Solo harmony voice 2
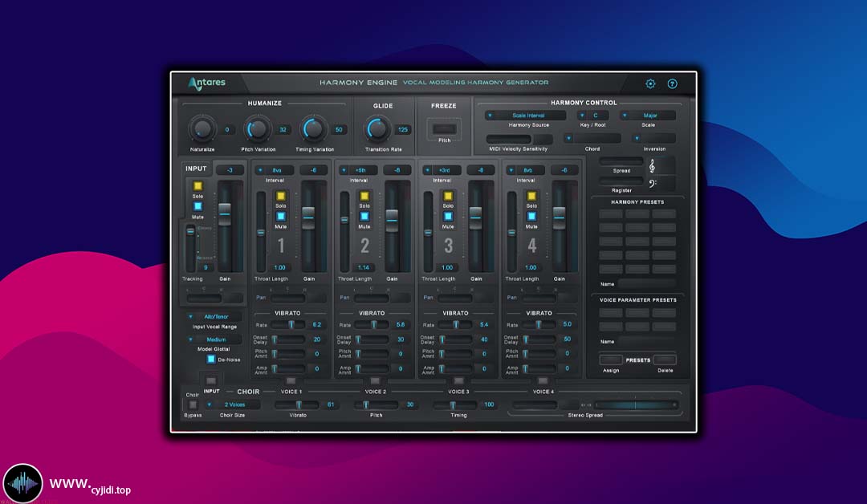 pos(364,196)
